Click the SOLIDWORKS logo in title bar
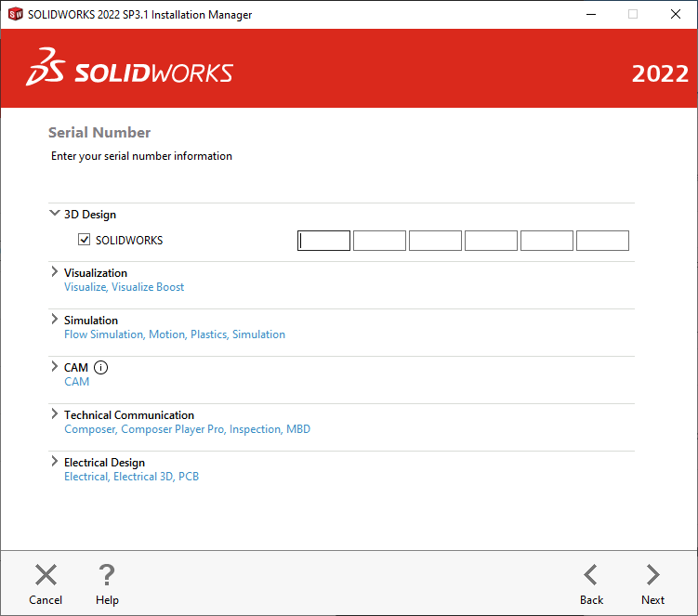 click(x=16, y=14)
